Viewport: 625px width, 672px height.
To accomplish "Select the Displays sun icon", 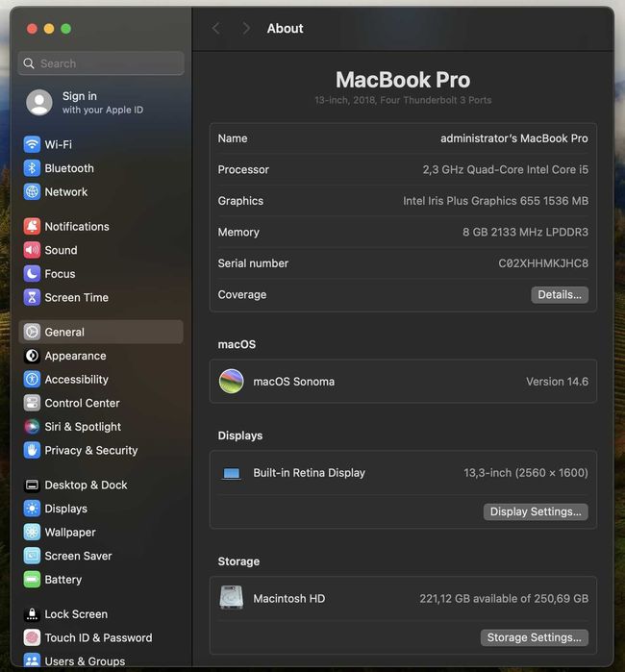I will click(32, 509).
